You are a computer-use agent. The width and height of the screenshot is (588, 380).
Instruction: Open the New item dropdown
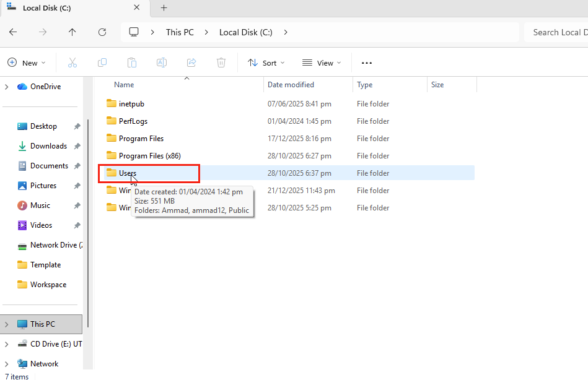point(27,63)
